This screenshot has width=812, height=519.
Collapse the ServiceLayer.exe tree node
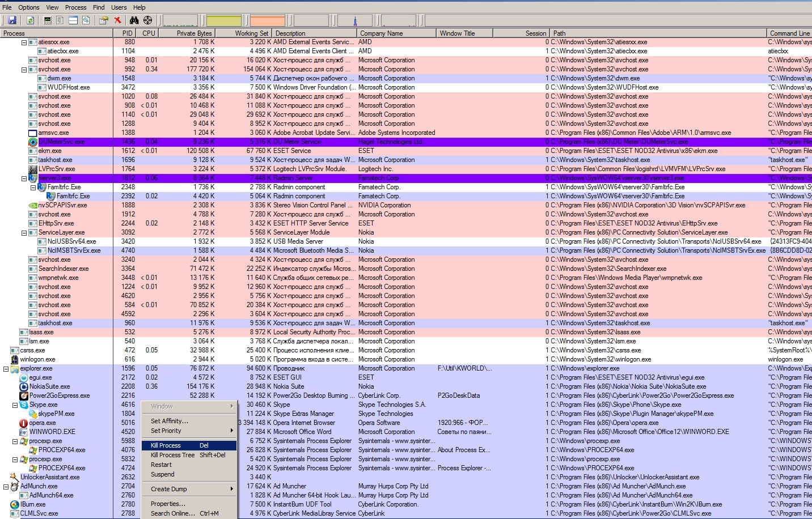(24, 232)
